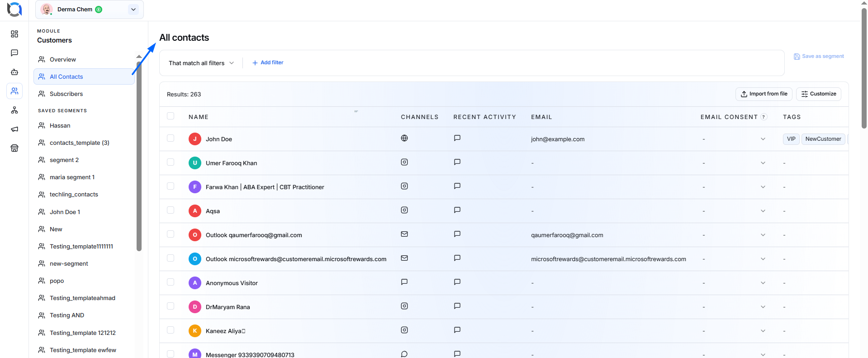Check the box for Umer Farooq Khan
Viewport: 868px width, 358px height.
171,162
